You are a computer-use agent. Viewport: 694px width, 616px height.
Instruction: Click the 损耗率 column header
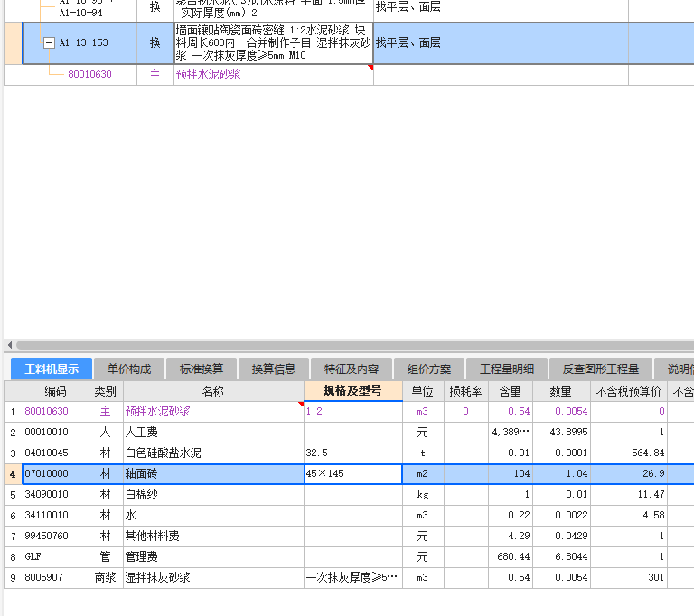pos(465,391)
